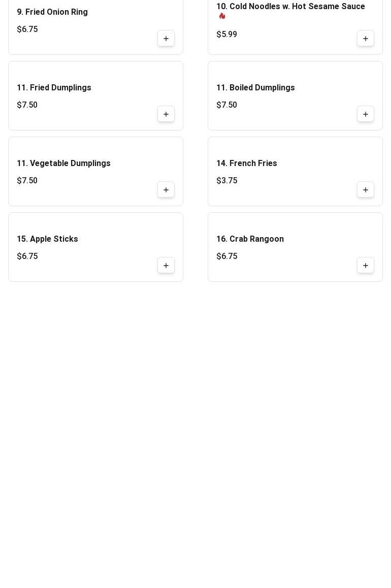
Task: Click the $5.99 price label
Action: pos(226,35)
